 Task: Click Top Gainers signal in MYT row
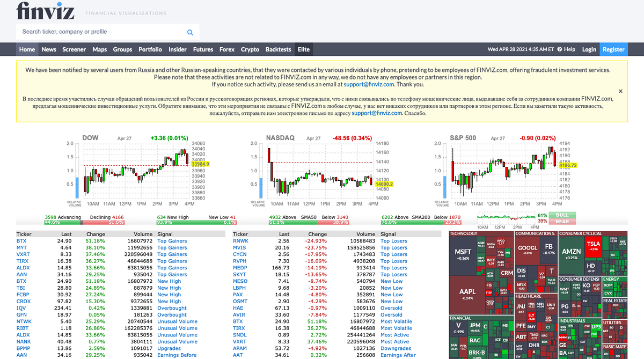(x=172, y=248)
